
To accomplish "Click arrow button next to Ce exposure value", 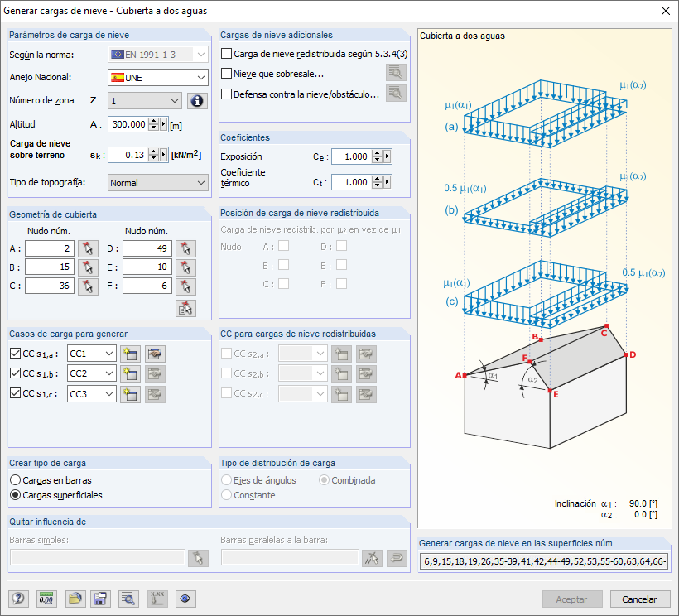I will [x=388, y=156].
